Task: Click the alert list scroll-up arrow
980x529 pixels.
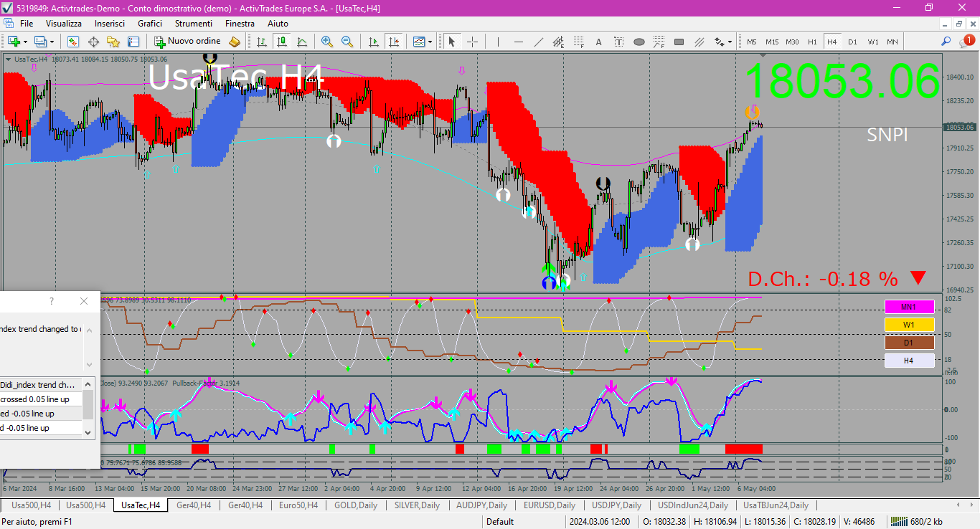Action: coord(88,384)
